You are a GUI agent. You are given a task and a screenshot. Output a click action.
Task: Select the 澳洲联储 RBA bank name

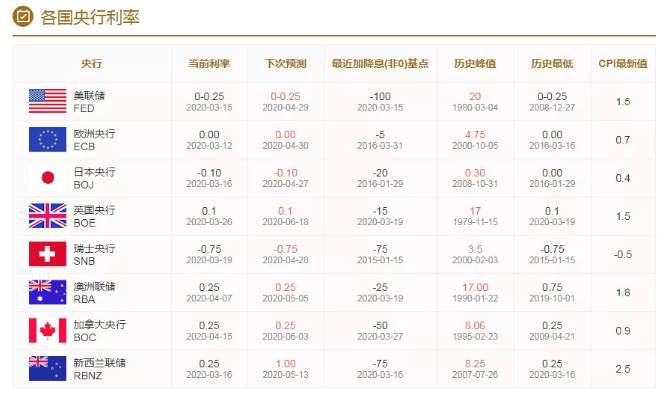94,292
